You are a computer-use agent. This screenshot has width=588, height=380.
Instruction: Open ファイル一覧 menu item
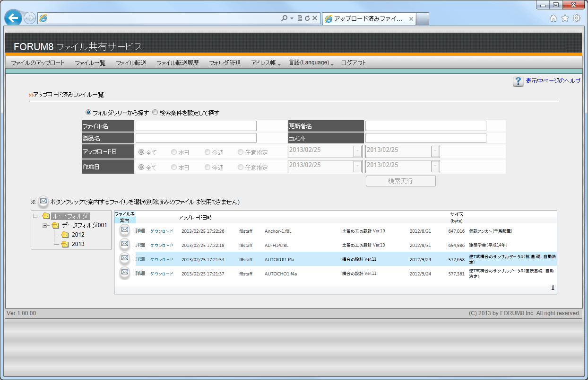point(90,63)
